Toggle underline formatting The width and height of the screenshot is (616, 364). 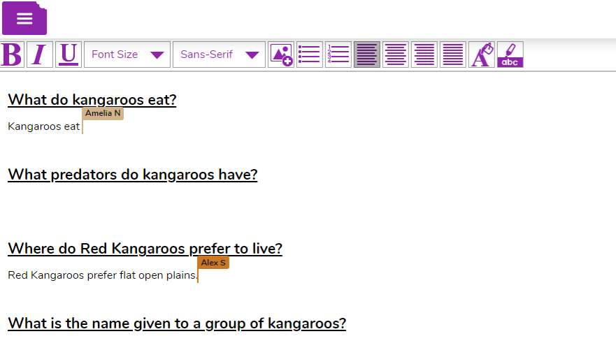coord(69,54)
